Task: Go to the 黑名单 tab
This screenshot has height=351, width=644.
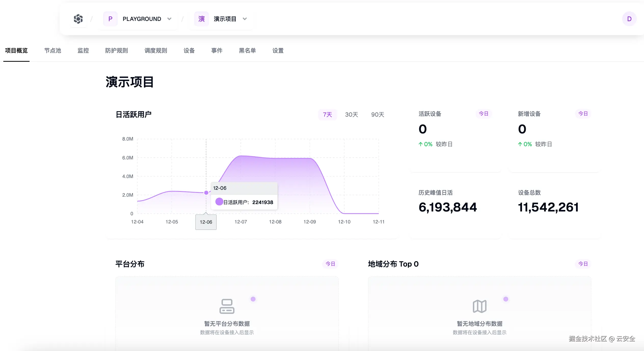Action: [247, 51]
